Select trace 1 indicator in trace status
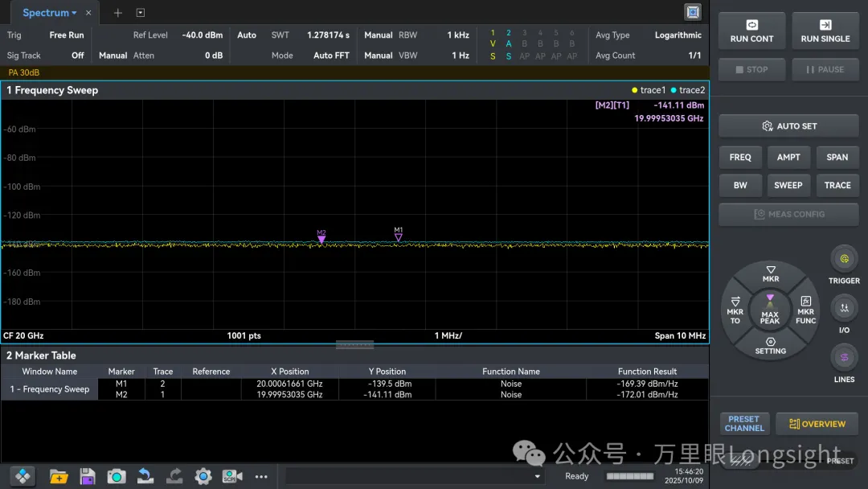 (x=493, y=44)
